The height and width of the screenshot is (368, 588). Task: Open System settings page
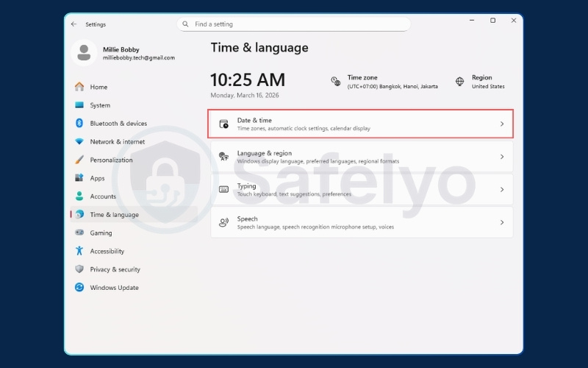134,105
